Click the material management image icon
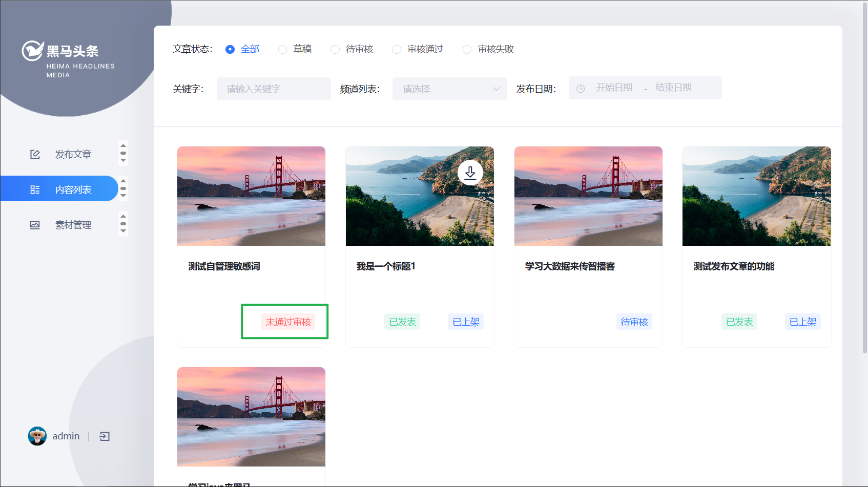Image resolution: width=868 pixels, height=487 pixels. pyautogui.click(x=35, y=225)
